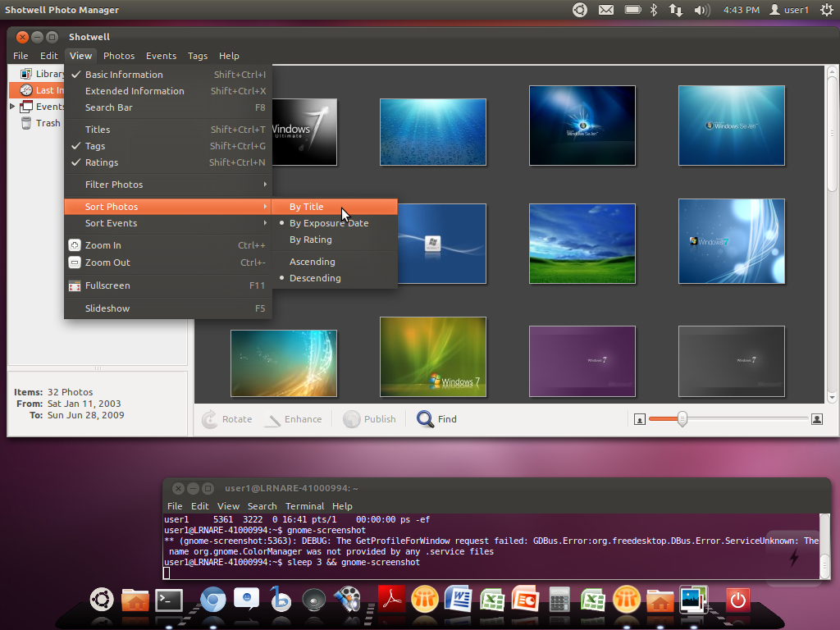Select the By Exposure Date sort option
Viewport: 840px width, 630px height.
pos(335,223)
